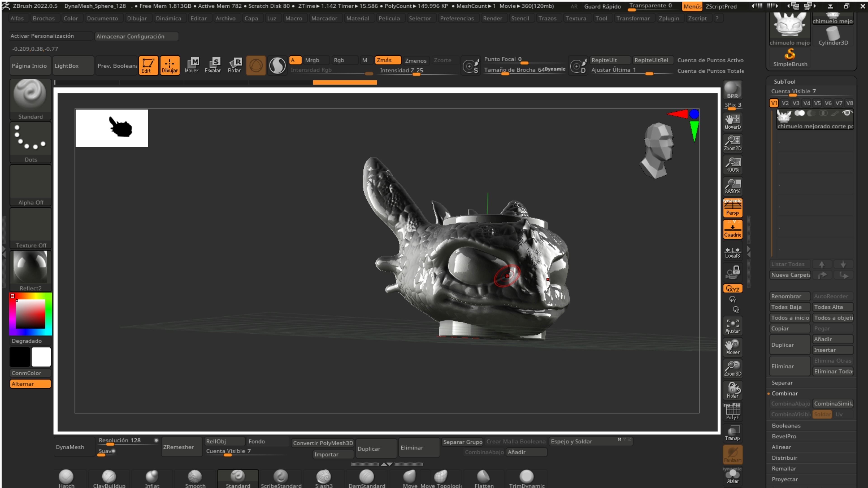Viewport: 868px width, 488px height.
Task: Click the MoverD scroll document icon
Action: pos(733,122)
